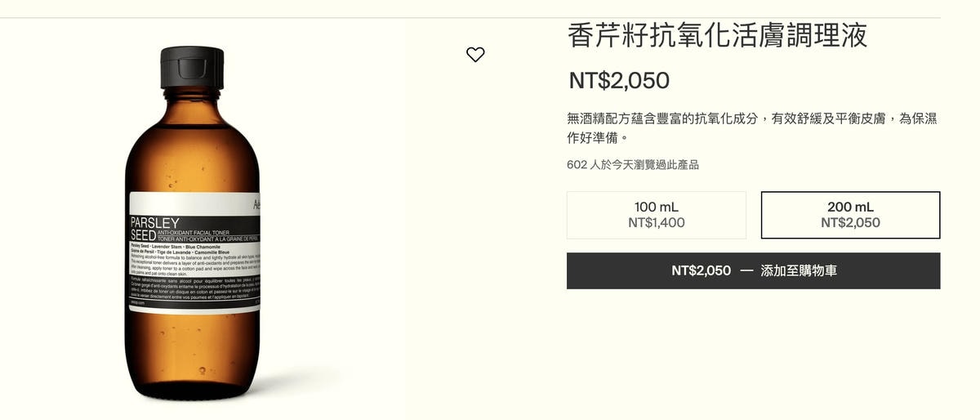Viewport: 980px width, 420px height.
Task: Click the product description starting with 無酒精配方
Action: tap(751, 127)
